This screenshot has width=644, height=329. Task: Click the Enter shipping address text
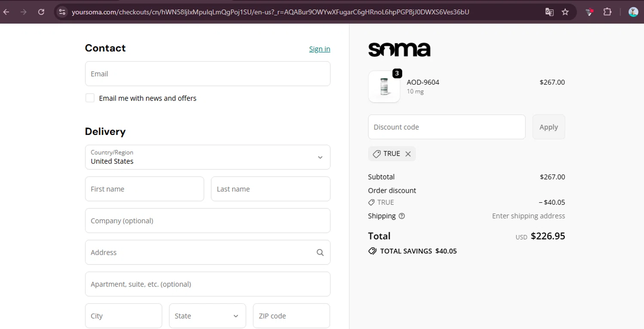click(529, 216)
